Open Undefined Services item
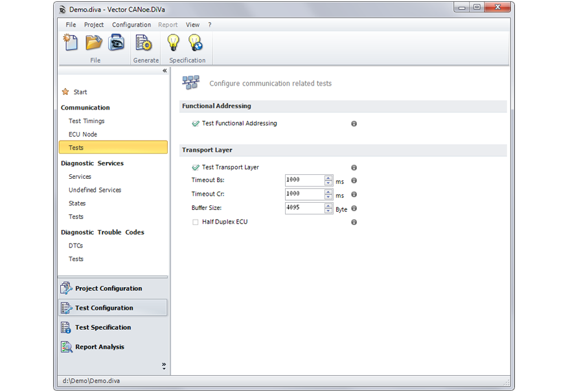570x392 pixels. (x=95, y=190)
